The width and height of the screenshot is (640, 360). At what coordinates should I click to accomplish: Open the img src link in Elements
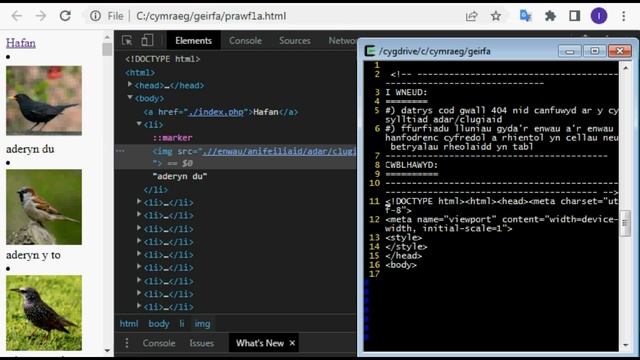click(x=279, y=151)
